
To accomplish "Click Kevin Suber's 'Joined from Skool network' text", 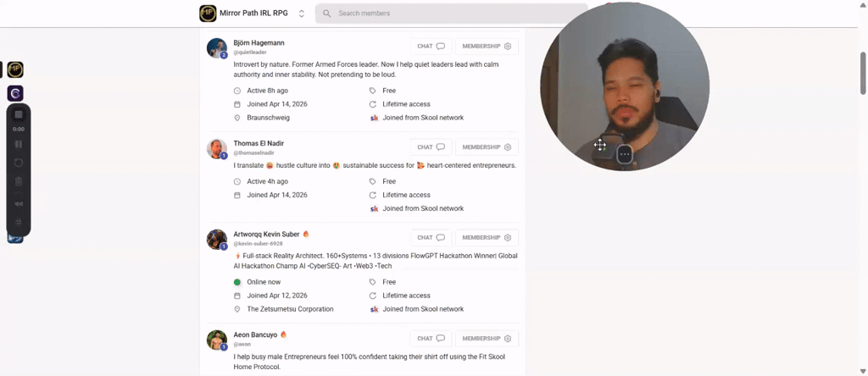I will [x=423, y=309].
